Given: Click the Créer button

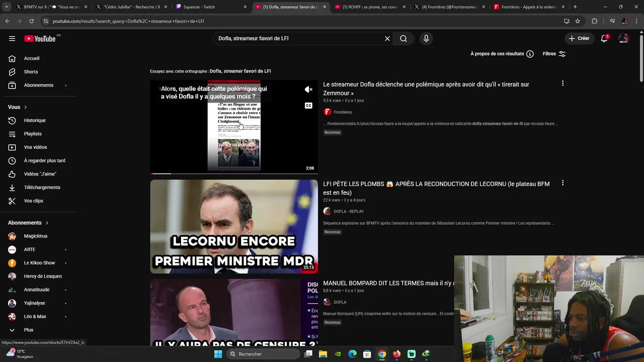Looking at the screenshot, I should [x=579, y=39].
